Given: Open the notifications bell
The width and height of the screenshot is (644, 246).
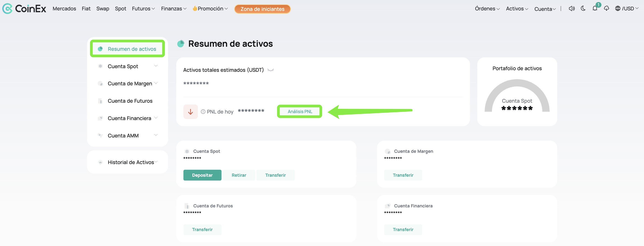Looking at the screenshot, I should (595, 9).
